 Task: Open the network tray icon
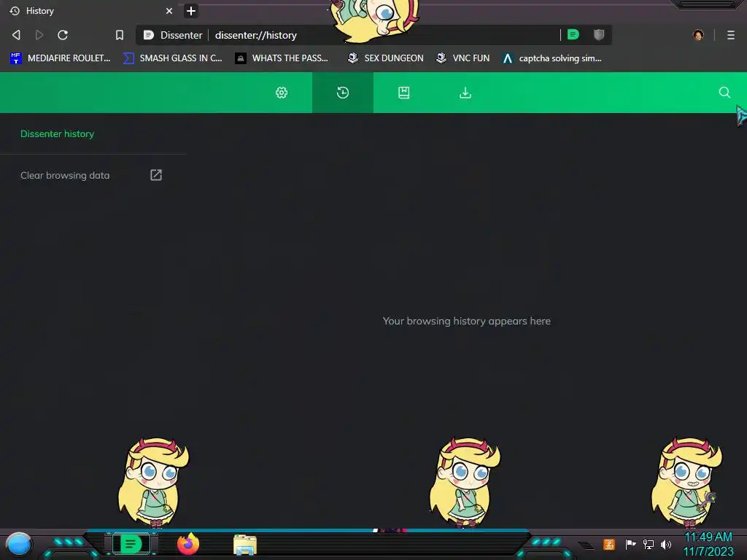[x=649, y=544]
